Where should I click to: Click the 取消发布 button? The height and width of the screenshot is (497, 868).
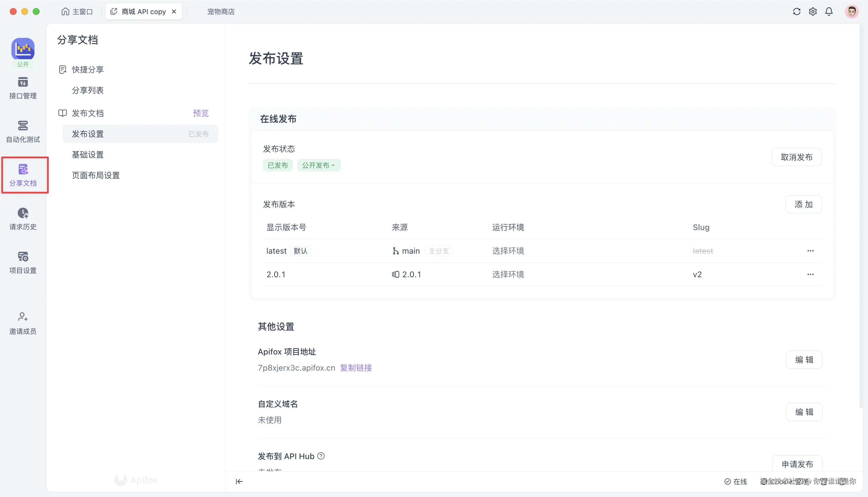(x=797, y=157)
